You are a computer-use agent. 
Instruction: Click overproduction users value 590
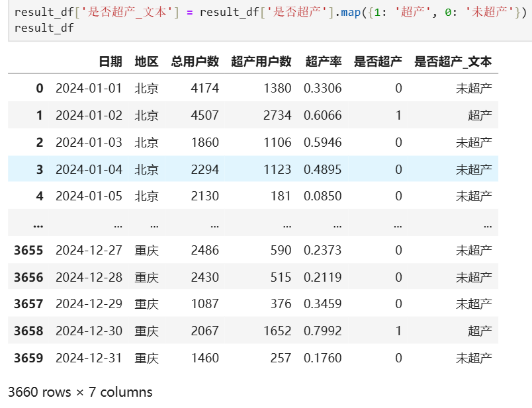[x=281, y=251]
